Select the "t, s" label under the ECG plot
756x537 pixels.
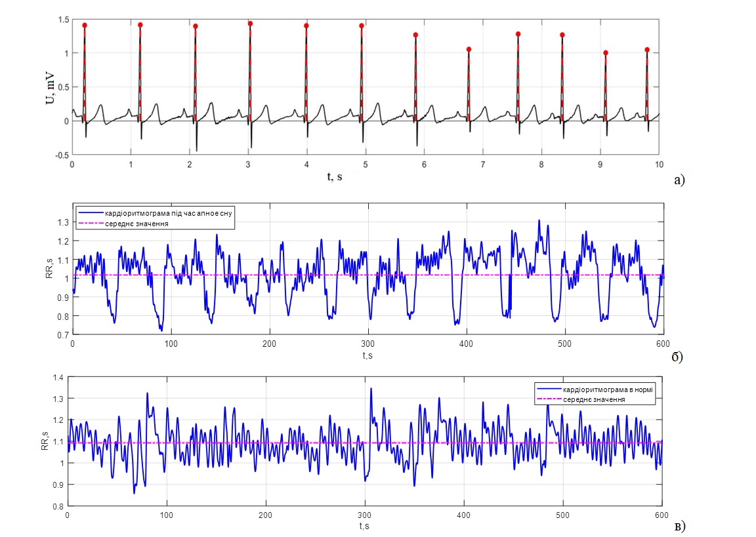[x=334, y=177]
